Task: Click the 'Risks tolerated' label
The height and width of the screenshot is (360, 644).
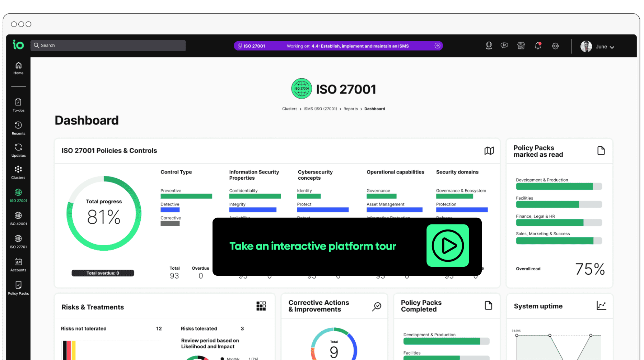Action: pyautogui.click(x=199, y=328)
